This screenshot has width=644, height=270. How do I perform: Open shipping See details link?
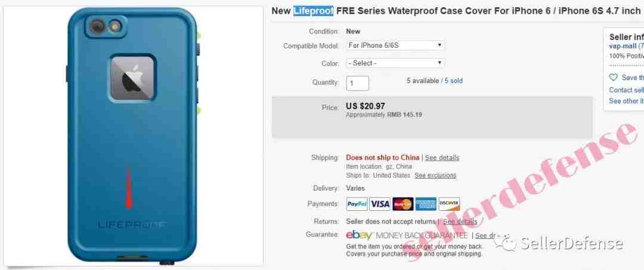tap(442, 158)
